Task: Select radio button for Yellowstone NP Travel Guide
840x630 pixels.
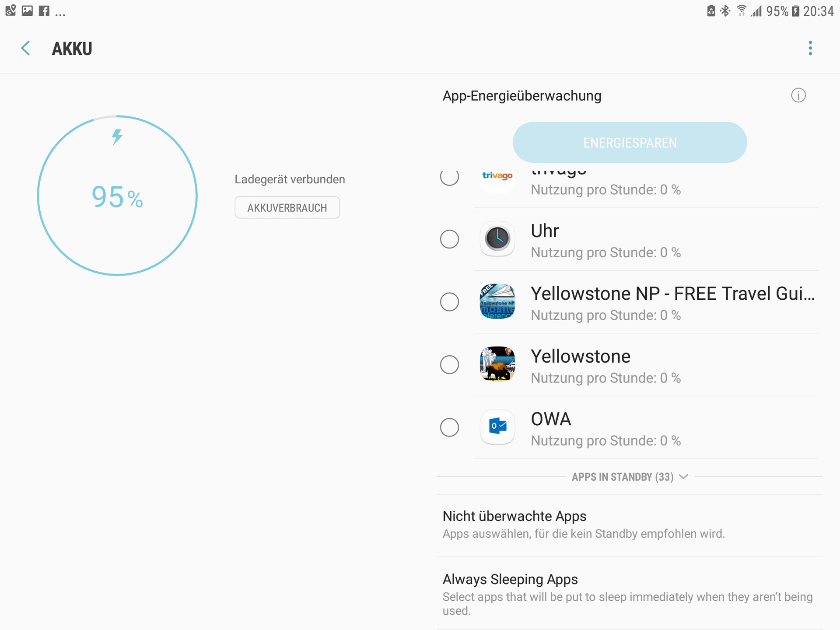Action: pyautogui.click(x=449, y=301)
